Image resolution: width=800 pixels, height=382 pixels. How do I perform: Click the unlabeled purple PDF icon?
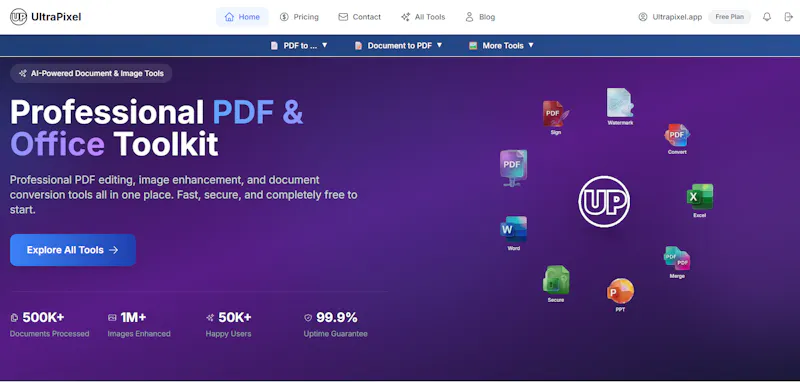point(513,168)
